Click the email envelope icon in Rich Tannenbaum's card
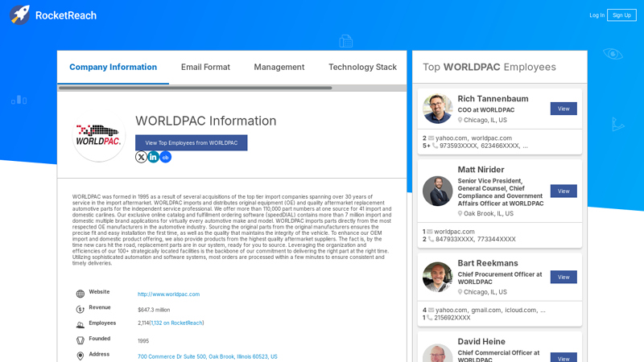Image resolution: width=644 pixels, height=362 pixels. pyautogui.click(x=431, y=138)
